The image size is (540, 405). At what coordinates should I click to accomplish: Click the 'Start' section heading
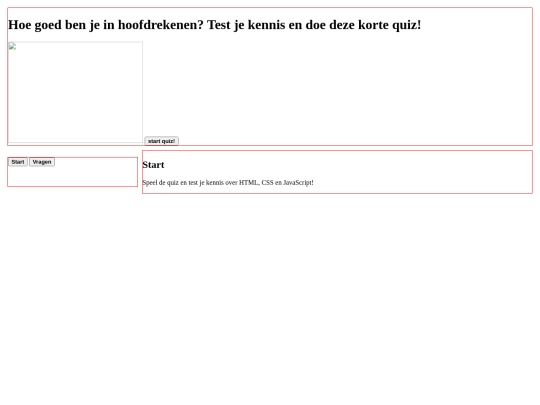[x=153, y=165]
